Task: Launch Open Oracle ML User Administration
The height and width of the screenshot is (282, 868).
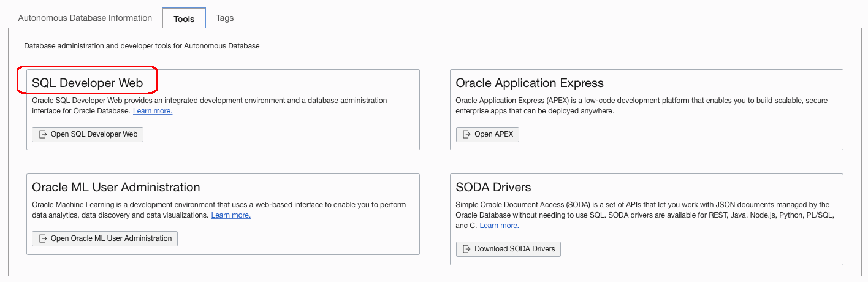Action: point(105,238)
